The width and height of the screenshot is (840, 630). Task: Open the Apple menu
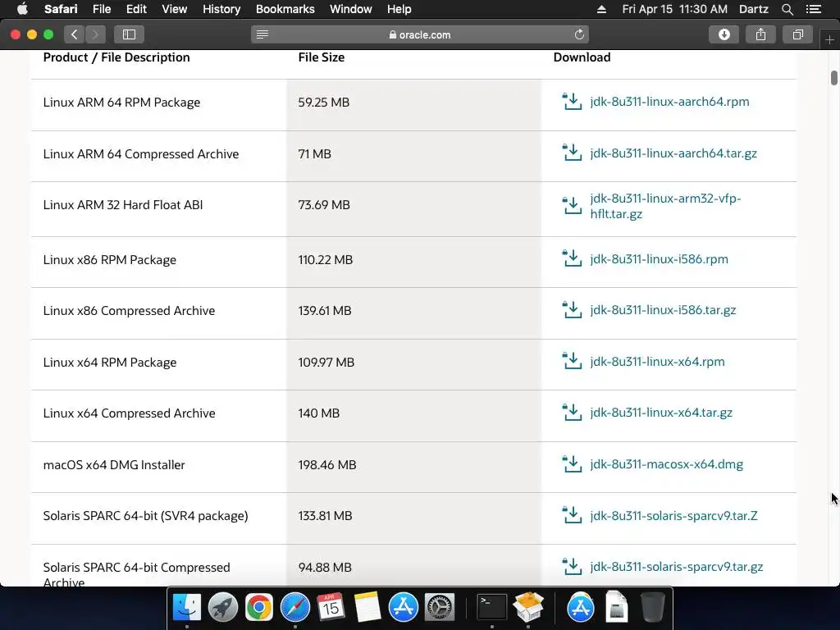pos(22,9)
